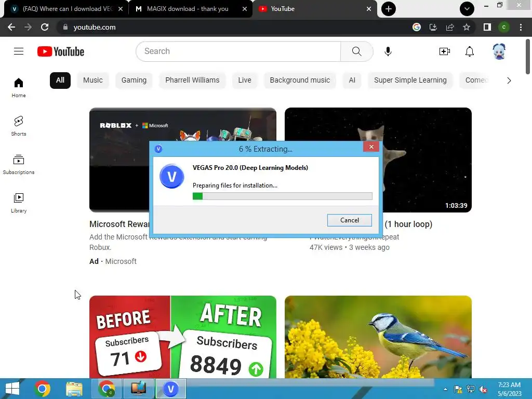The image size is (532, 399).
Task: Show hidden system tray icons
Action: [x=445, y=390]
